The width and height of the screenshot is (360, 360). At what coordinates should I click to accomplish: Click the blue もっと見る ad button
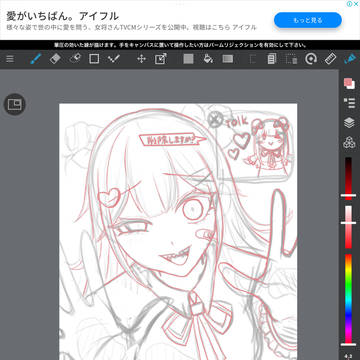pos(308,20)
